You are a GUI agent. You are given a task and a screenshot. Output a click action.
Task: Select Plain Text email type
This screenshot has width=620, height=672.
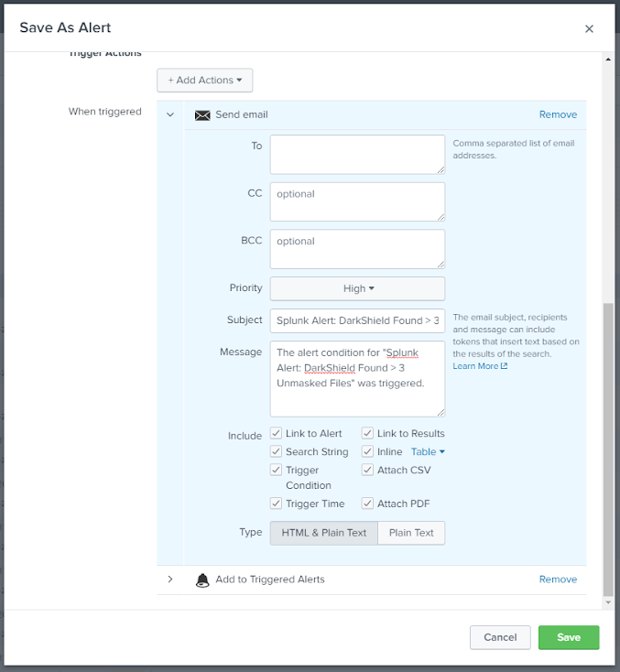point(411,533)
